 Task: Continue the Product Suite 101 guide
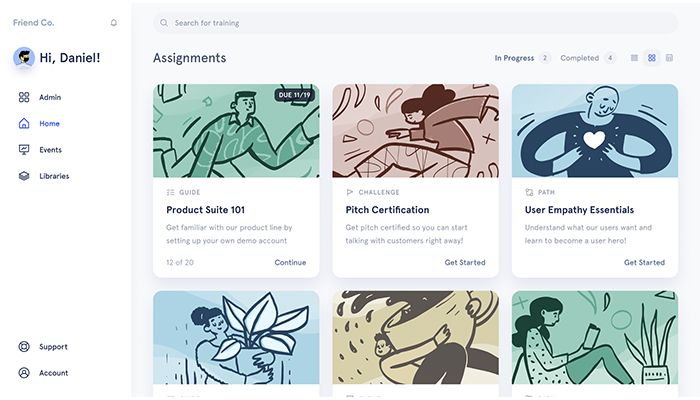click(290, 262)
